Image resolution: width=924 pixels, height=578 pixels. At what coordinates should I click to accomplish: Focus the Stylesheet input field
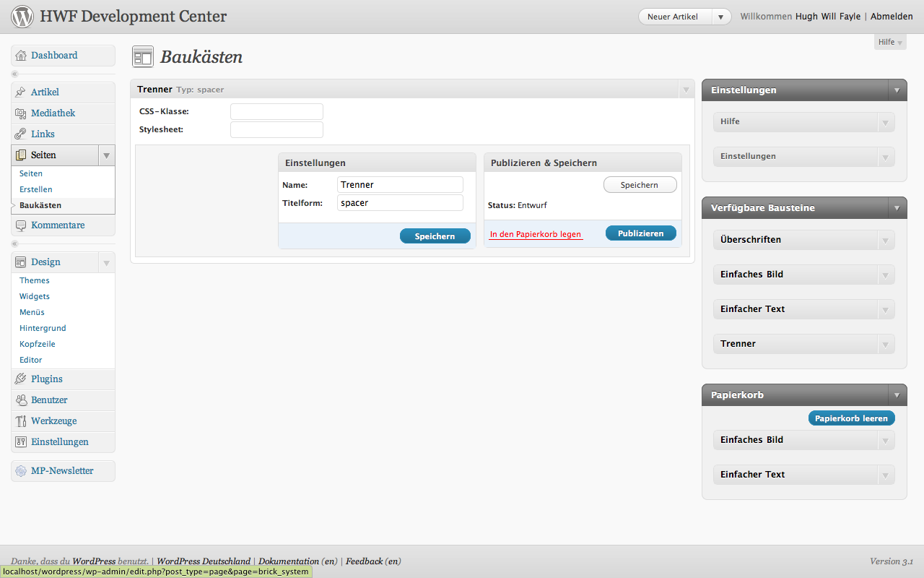click(276, 130)
